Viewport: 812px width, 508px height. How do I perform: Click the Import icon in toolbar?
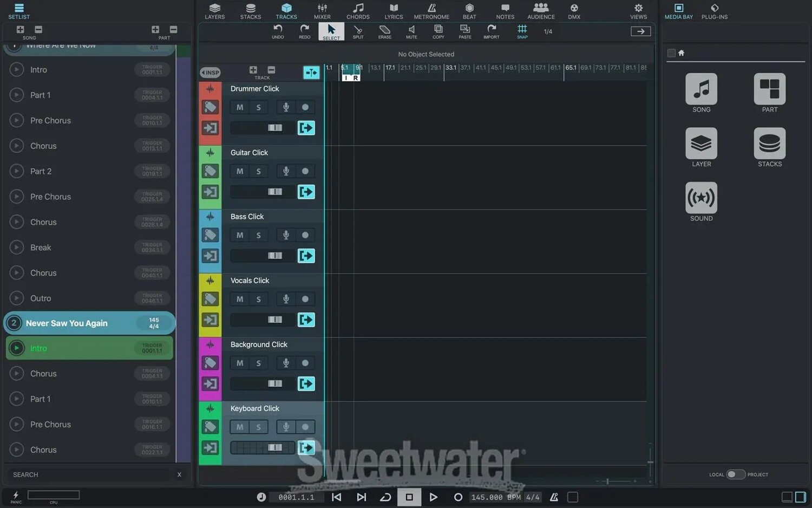(491, 31)
